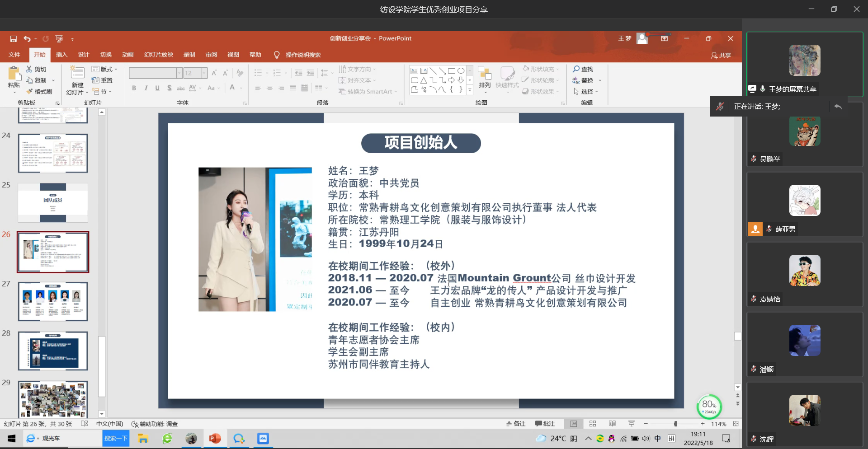Click the Save icon in quick access toolbar
The width and height of the screenshot is (868, 449).
pos(14,39)
